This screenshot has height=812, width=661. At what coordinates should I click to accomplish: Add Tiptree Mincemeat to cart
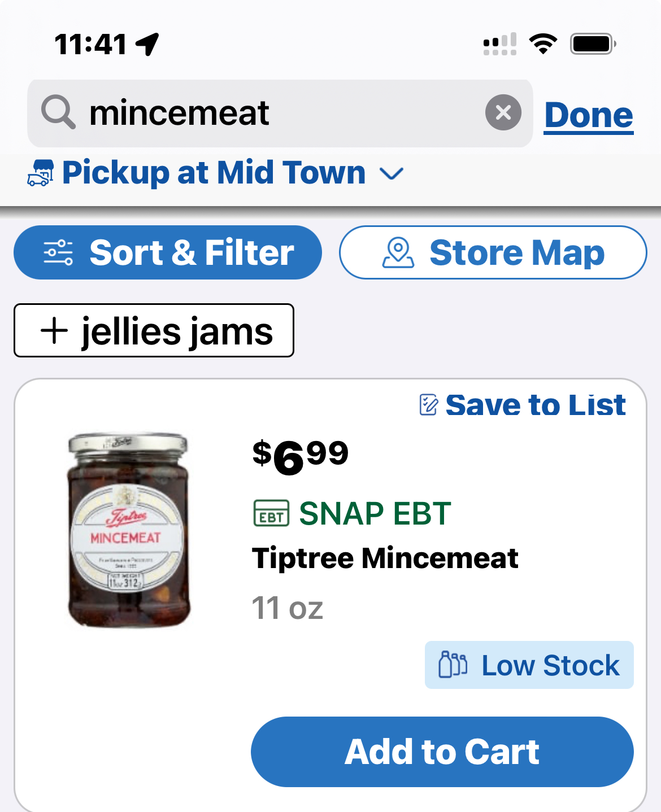[x=442, y=752]
